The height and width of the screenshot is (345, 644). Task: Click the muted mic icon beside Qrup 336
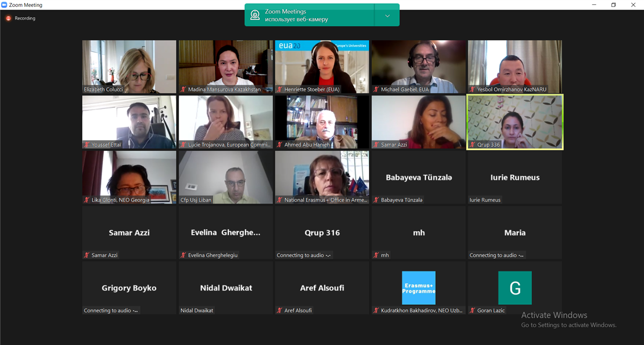click(473, 145)
